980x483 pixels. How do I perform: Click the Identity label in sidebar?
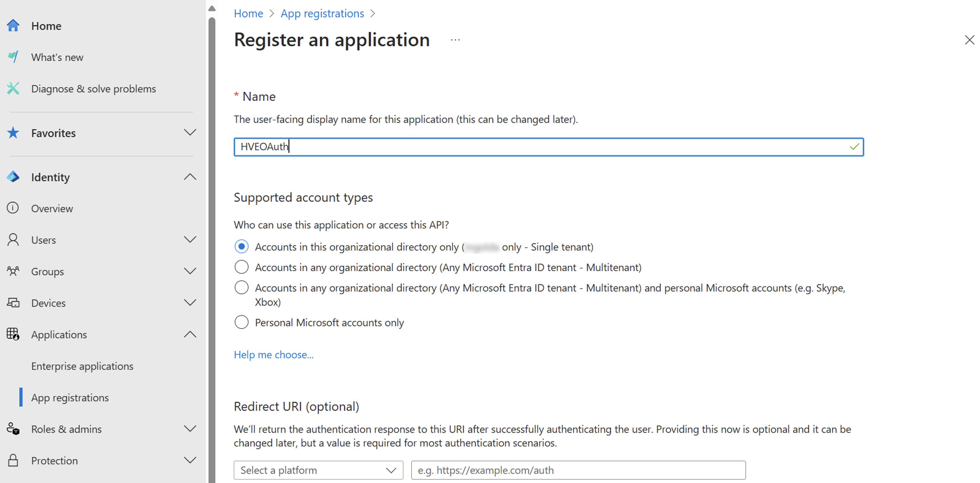[x=50, y=177]
